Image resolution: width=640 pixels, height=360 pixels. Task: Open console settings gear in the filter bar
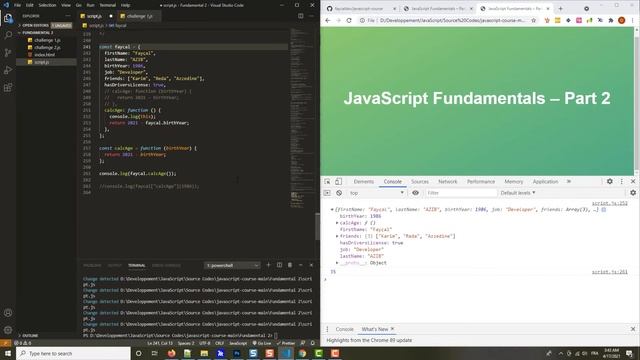633,193
